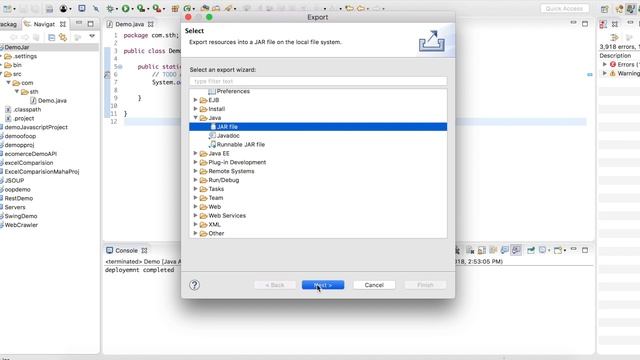
Task: Click the Debug bug icon in toolbar
Action: click(110, 8)
